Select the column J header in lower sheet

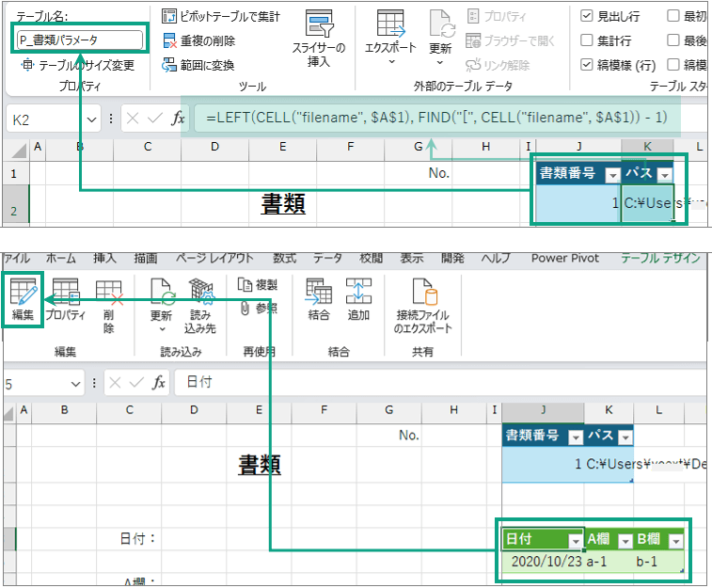coord(543,410)
